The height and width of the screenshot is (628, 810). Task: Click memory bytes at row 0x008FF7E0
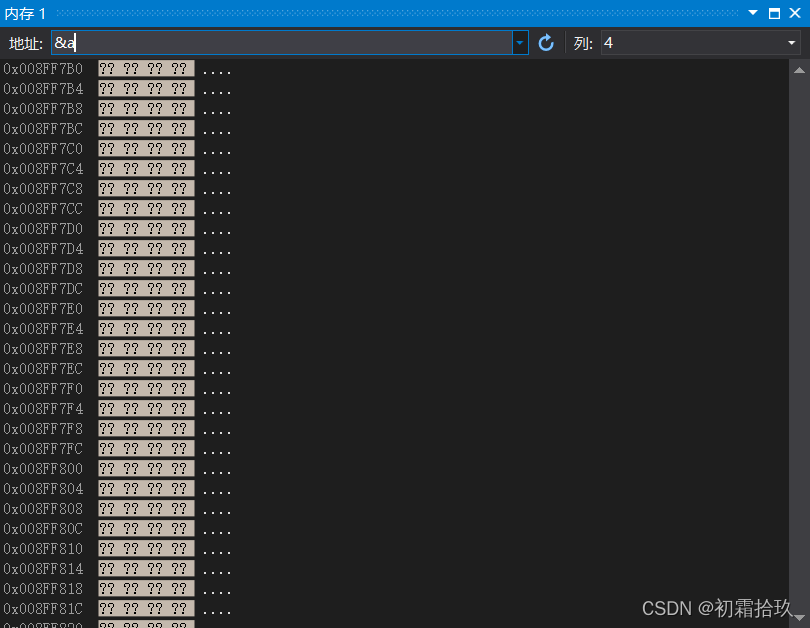[x=146, y=309]
